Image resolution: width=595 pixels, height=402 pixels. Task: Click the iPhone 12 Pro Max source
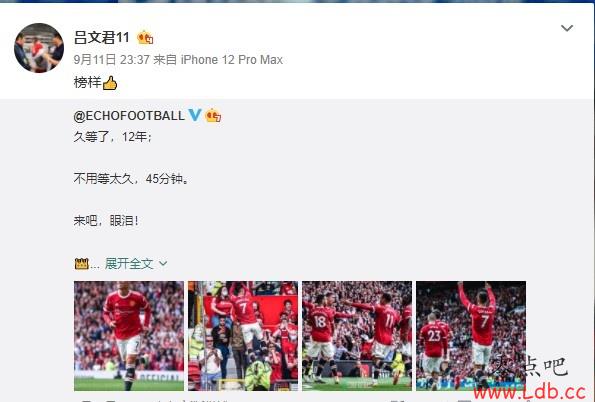[x=232, y=60]
